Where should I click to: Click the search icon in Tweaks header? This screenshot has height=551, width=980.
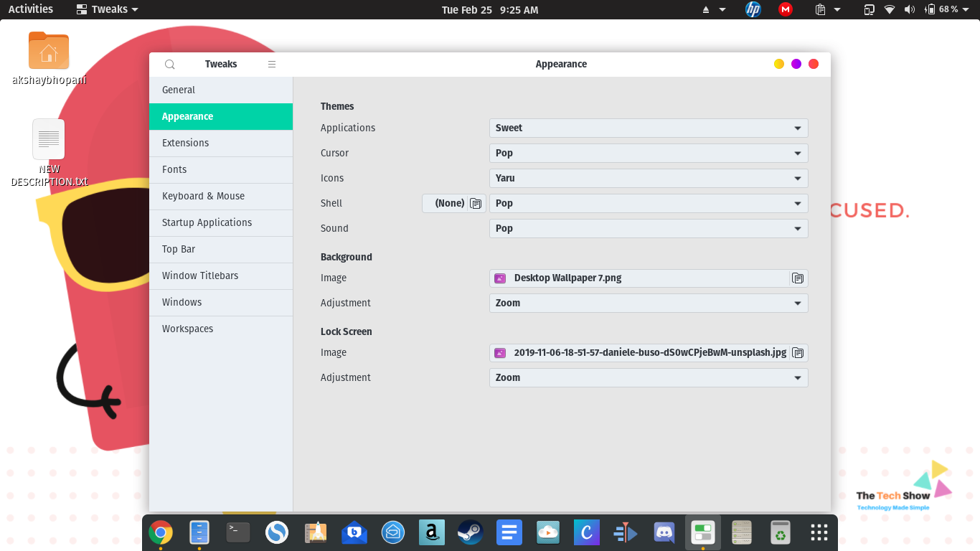click(169, 64)
